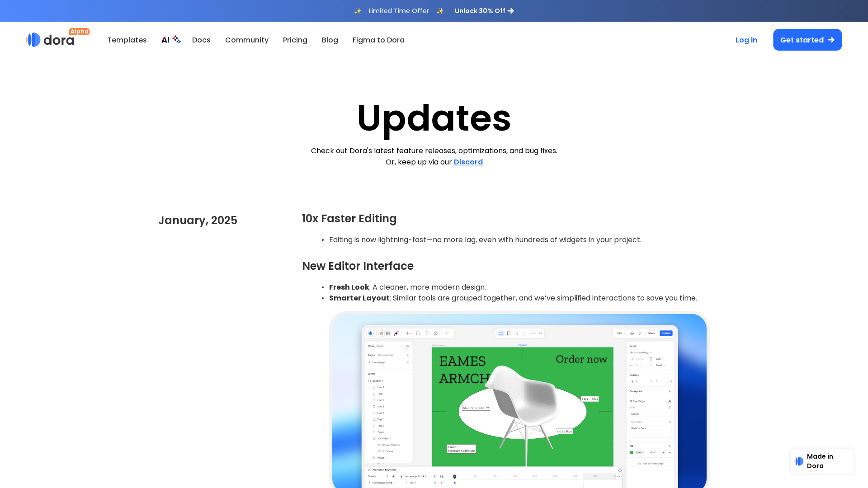The height and width of the screenshot is (488, 868).
Task: Click the Unlock 30% Off banner link
Action: (x=484, y=11)
